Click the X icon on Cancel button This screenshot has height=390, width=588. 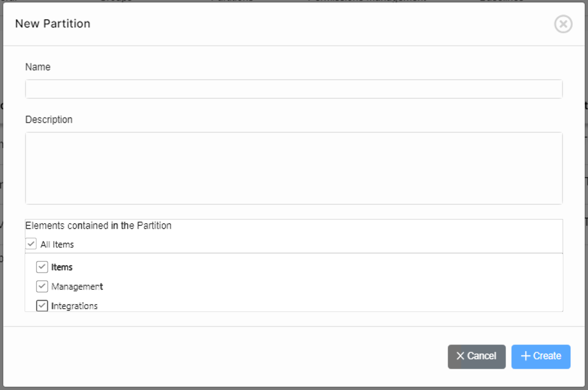(x=460, y=356)
